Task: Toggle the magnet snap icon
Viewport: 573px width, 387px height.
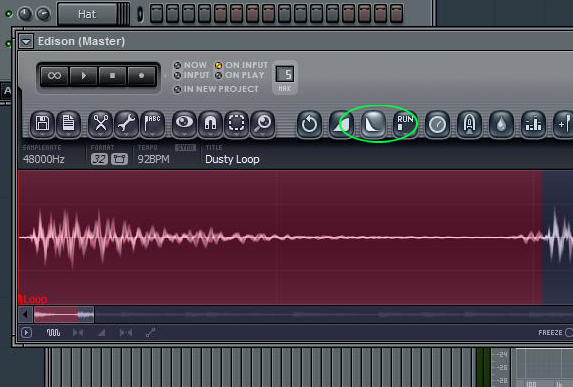Action: click(210, 124)
